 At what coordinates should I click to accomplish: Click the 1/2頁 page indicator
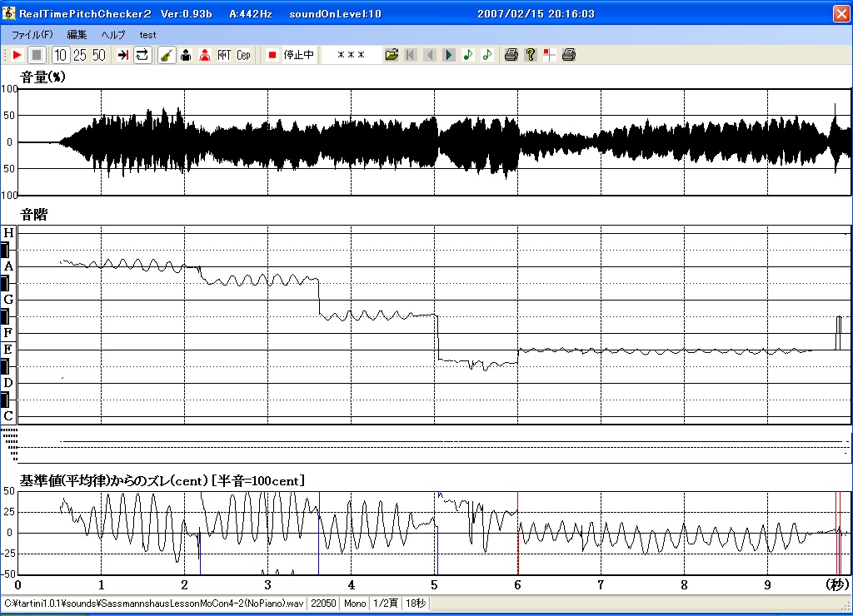[x=385, y=604]
